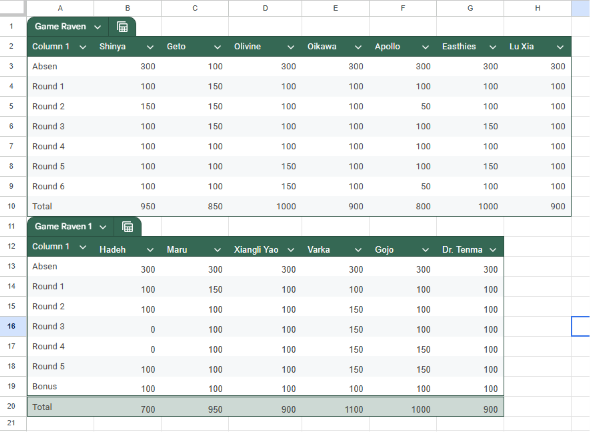Image resolution: width=590 pixels, height=432 pixels.
Task: Select Hadeh's Round 4 value of 0
Action: coord(128,347)
